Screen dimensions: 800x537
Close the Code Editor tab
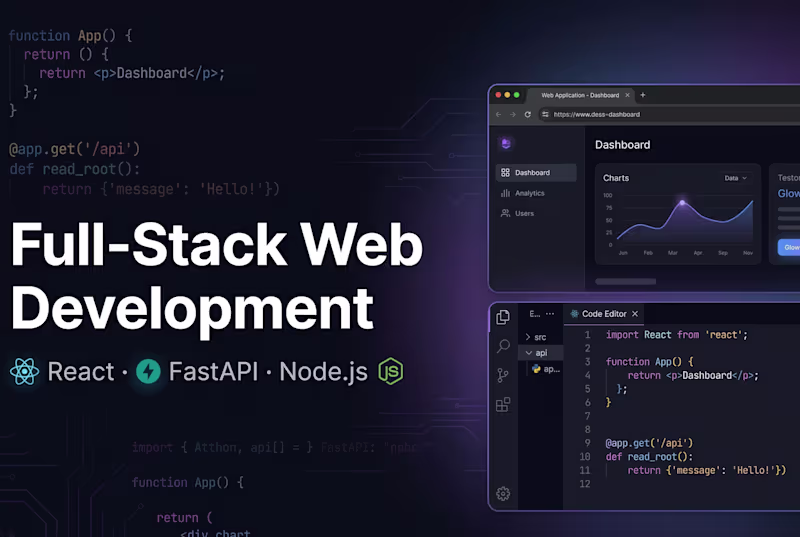pyautogui.click(x=635, y=314)
